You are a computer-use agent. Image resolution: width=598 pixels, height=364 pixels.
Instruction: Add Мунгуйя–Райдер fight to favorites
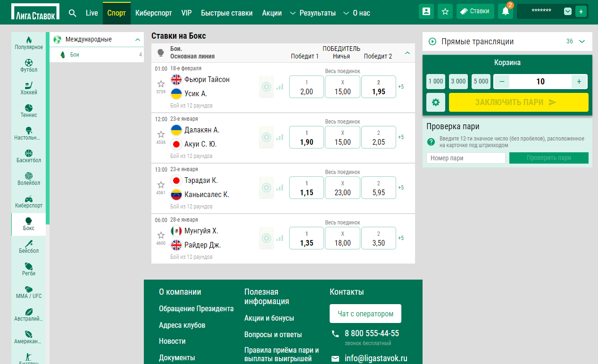point(161,235)
